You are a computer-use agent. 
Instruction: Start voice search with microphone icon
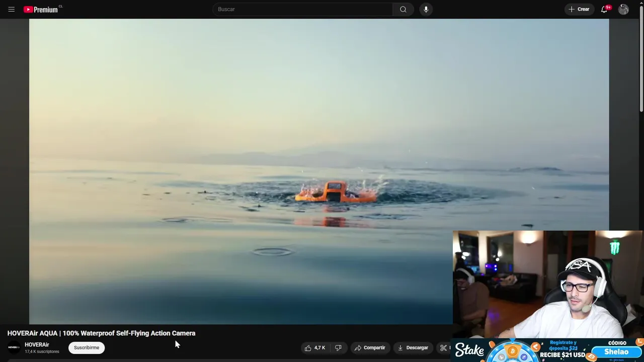[x=426, y=9]
